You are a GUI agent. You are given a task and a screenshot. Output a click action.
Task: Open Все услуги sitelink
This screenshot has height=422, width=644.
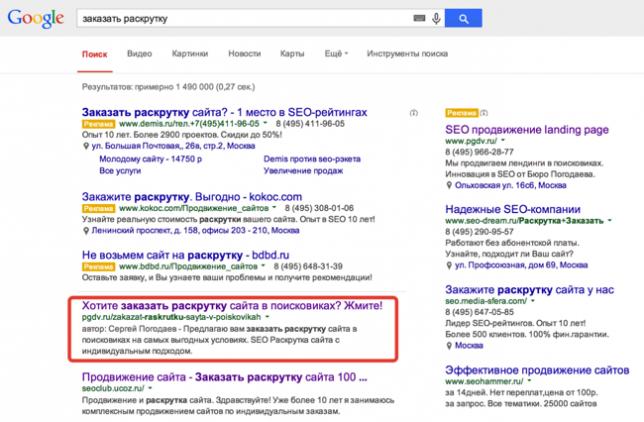tap(120, 171)
